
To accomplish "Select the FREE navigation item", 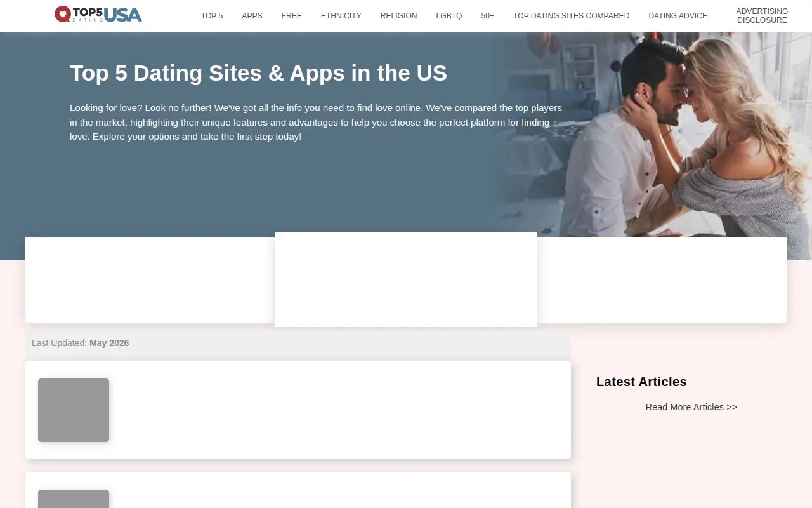I will (x=292, y=16).
